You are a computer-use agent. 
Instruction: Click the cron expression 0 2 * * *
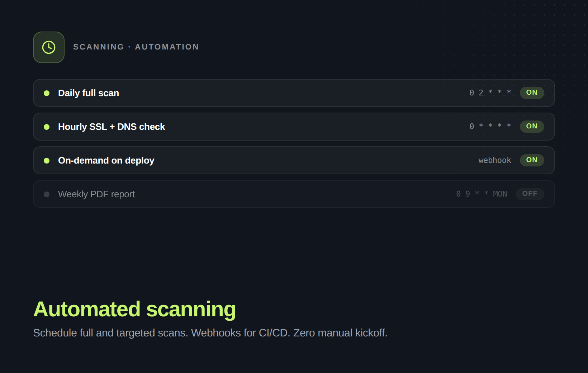point(490,93)
